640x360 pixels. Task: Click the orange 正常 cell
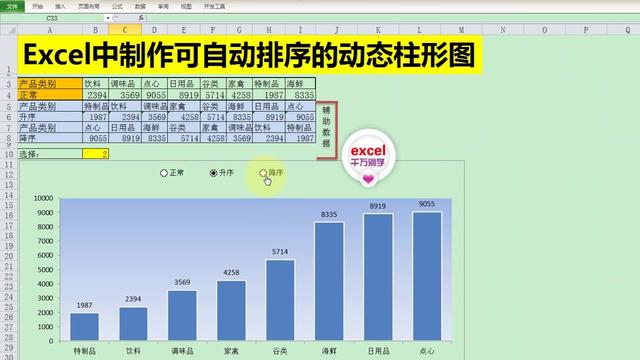(x=50, y=95)
